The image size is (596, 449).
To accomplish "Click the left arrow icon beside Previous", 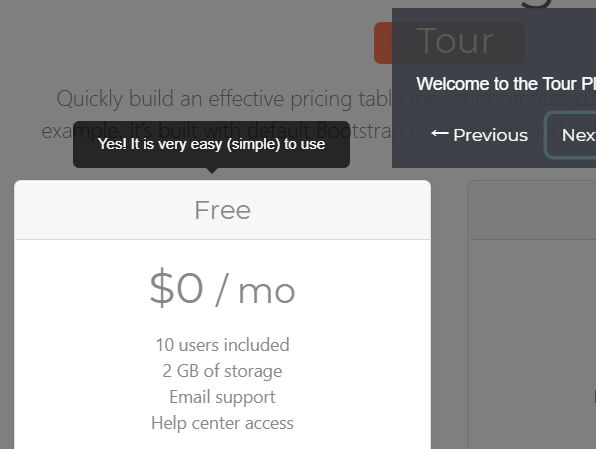I will [440, 133].
